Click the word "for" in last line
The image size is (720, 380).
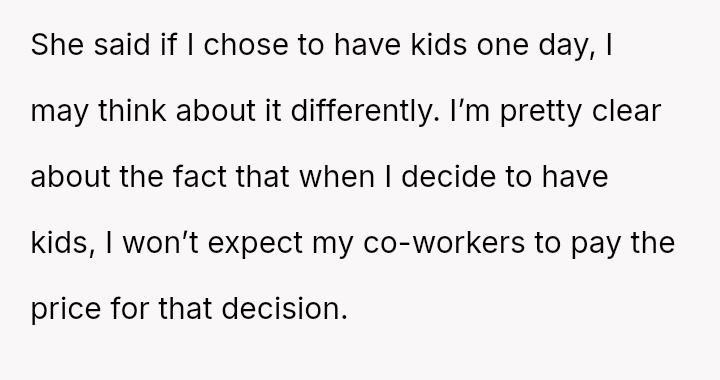(x=130, y=309)
